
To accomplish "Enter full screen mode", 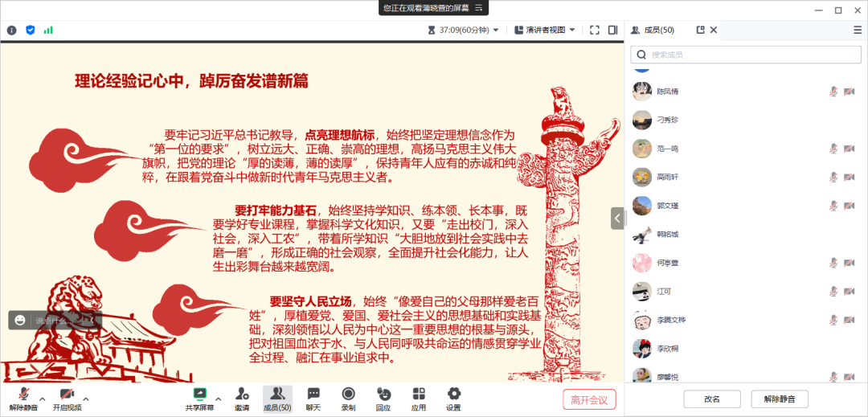I will pos(595,30).
